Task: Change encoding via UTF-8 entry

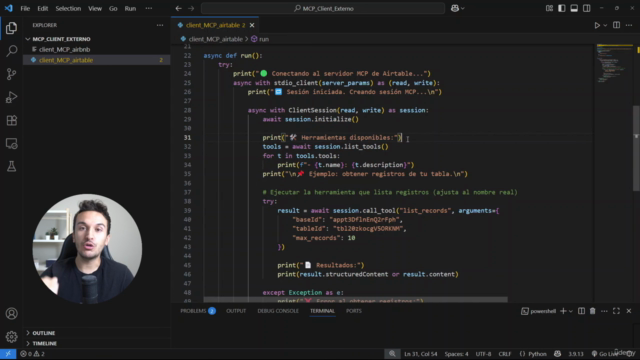Action: (x=483, y=354)
